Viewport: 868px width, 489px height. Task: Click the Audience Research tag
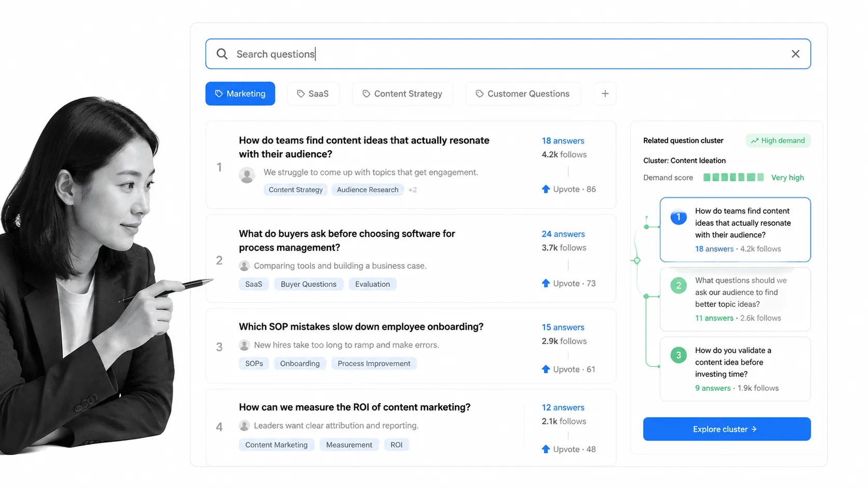pos(368,190)
